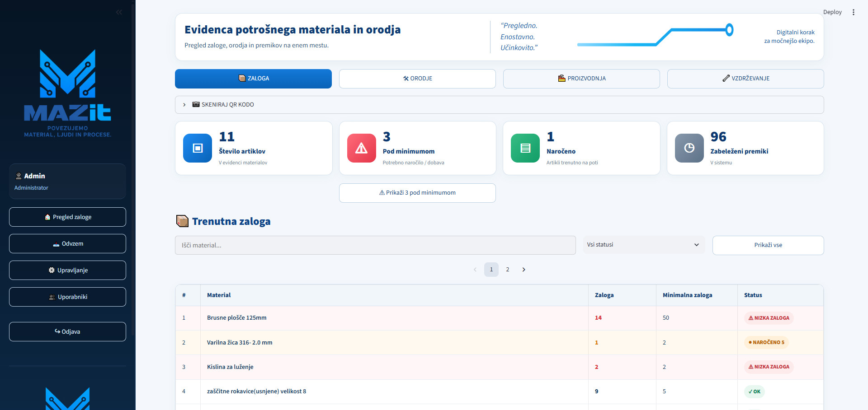Click the OK status badge
868x410 pixels.
tap(754, 391)
